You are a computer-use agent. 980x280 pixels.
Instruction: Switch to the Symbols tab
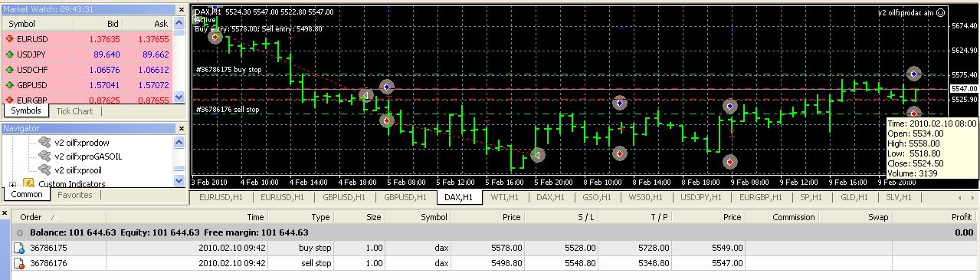pos(26,111)
